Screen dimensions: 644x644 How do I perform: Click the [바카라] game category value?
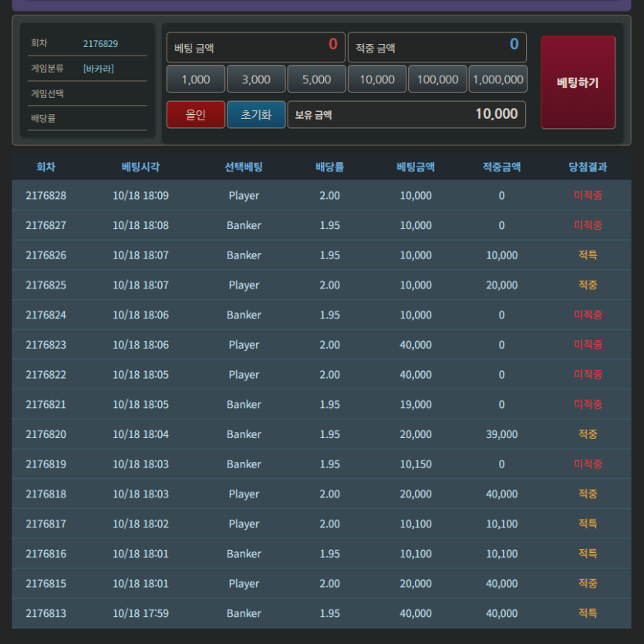tap(99, 69)
